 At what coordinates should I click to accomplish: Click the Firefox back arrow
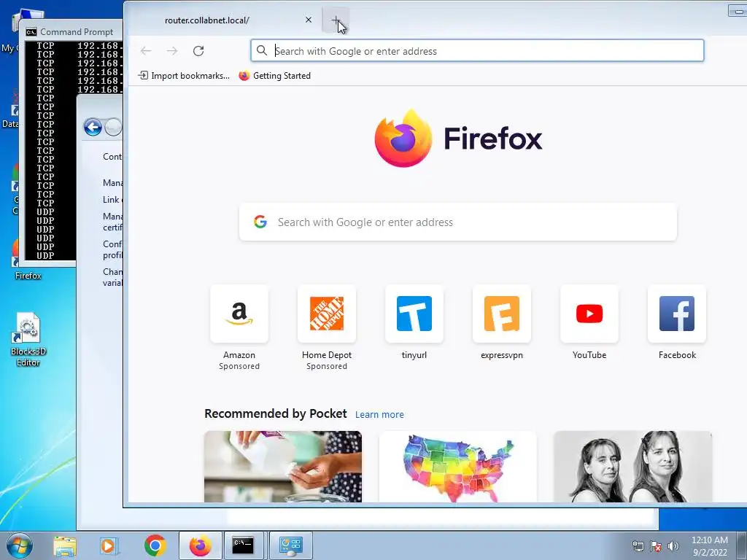(146, 50)
